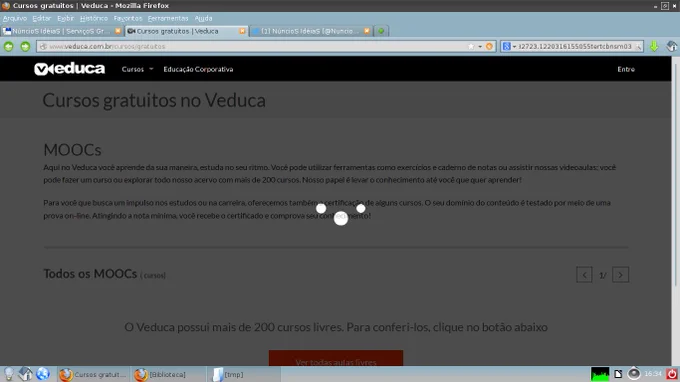The image size is (680, 382).
Task: Go to next MOOCs page arrow
Action: click(621, 275)
